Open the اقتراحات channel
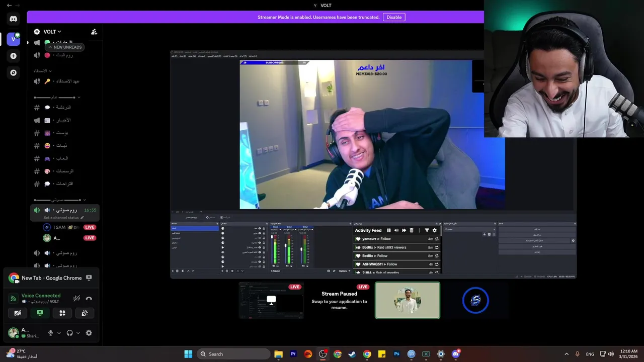The image size is (644, 362). [x=64, y=184]
